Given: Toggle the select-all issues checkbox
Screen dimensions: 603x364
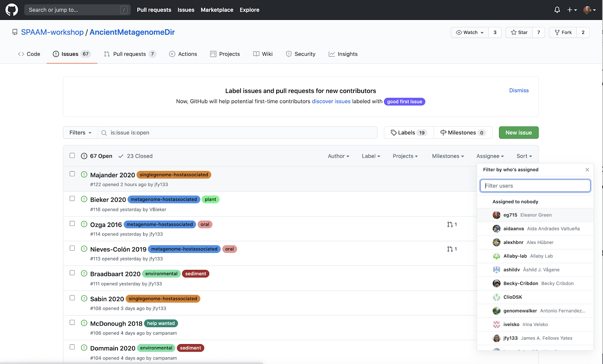Looking at the screenshot, I should (x=72, y=155).
